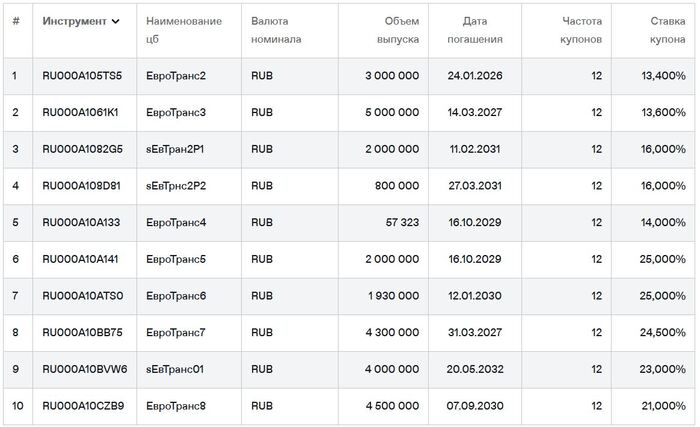Click the sЕвТрнс2Р2 security name

click(x=176, y=185)
